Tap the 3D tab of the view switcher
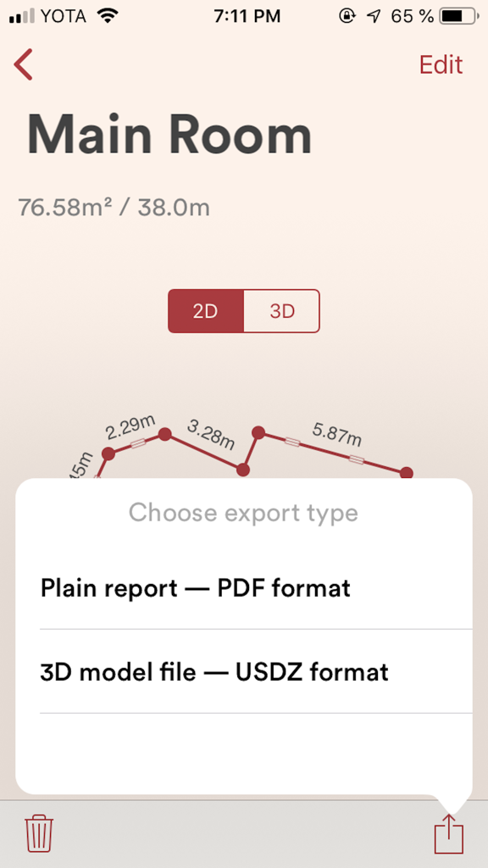The width and height of the screenshot is (488, 868). [281, 310]
